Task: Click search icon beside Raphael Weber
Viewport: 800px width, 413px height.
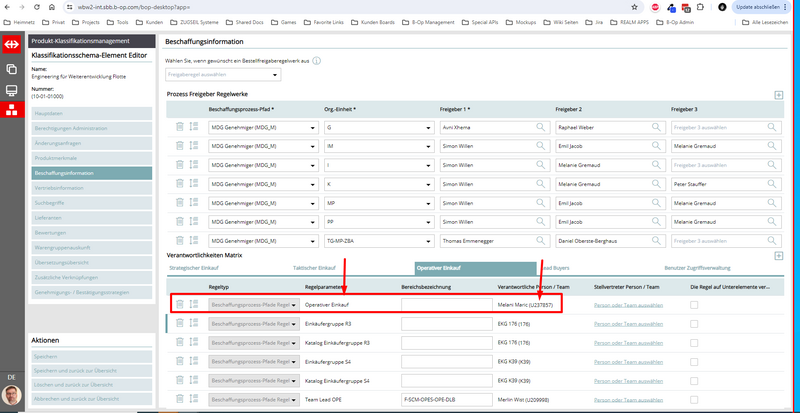Action: (x=657, y=127)
